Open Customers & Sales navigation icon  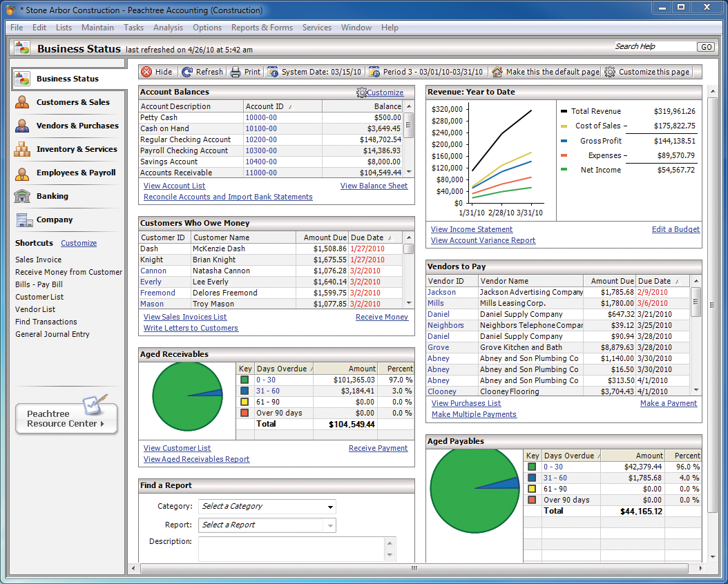(23, 102)
